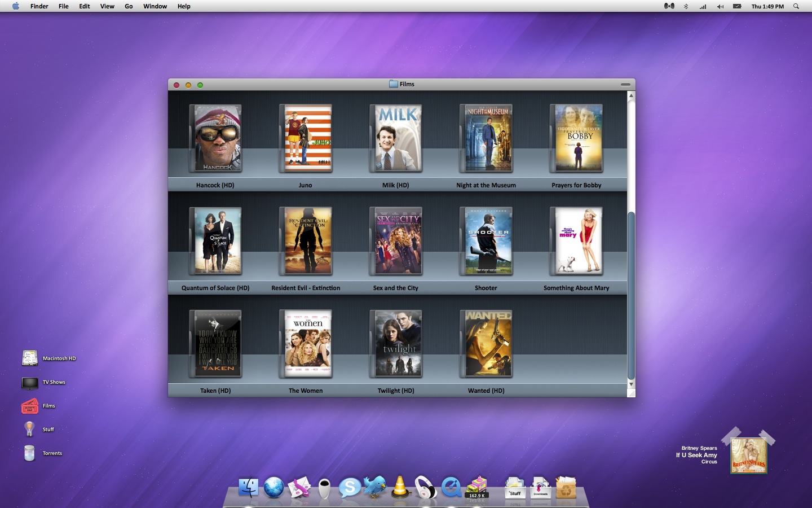Select the Taken (HD) film folder
This screenshot has width=812, height=508.
215,344
